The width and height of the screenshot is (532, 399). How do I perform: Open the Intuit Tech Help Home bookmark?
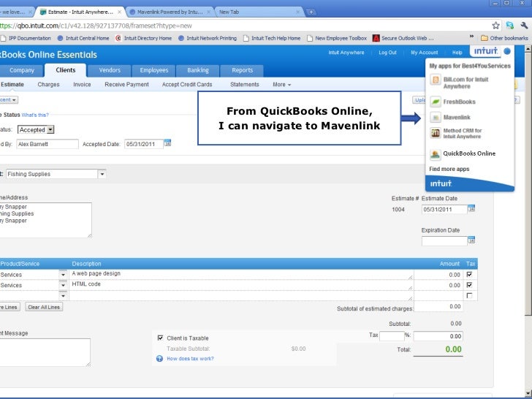click(272, 38)
